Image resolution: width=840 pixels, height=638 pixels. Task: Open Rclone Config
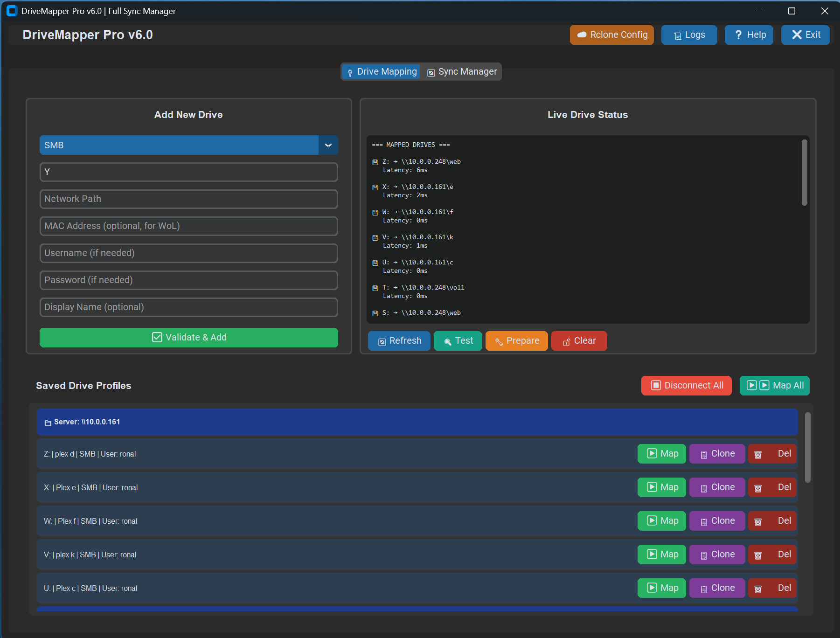pos(611,35)
